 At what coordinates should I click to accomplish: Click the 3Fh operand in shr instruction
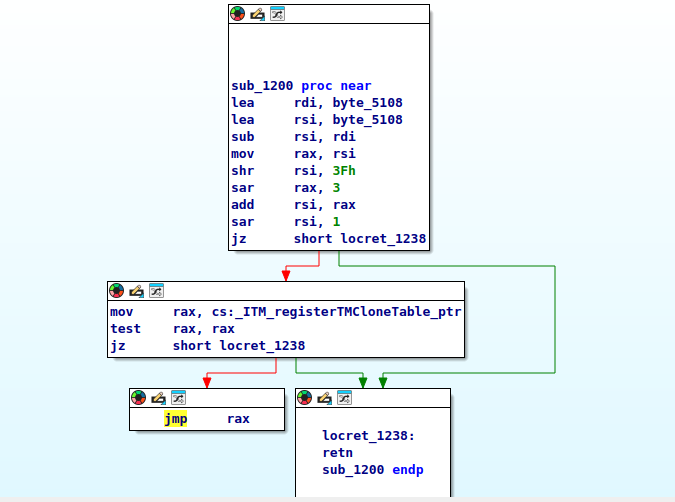click(x=344, y=170)
